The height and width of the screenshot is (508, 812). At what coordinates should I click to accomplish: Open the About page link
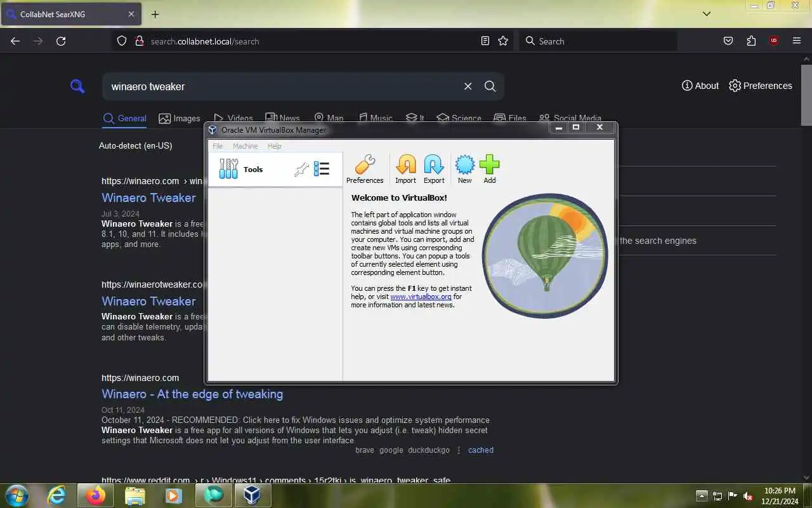pyautogui.click(x=700, y=86)
